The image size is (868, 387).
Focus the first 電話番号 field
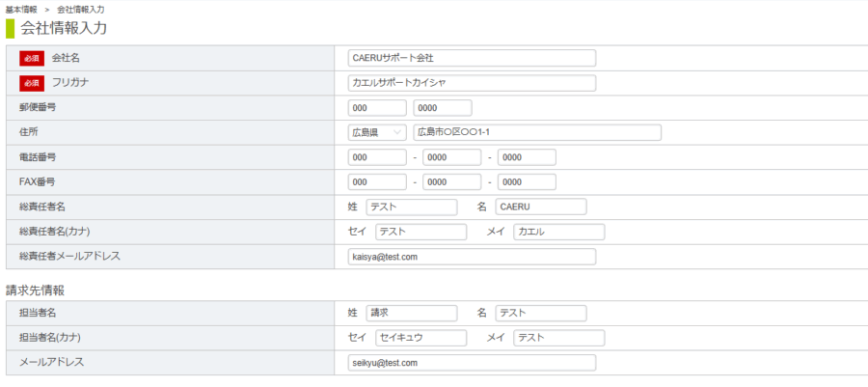point(377,157)
